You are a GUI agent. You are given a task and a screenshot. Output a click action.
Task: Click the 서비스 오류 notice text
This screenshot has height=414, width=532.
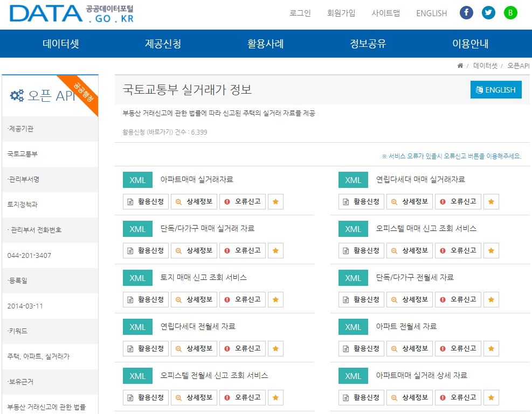coord(452,156)
